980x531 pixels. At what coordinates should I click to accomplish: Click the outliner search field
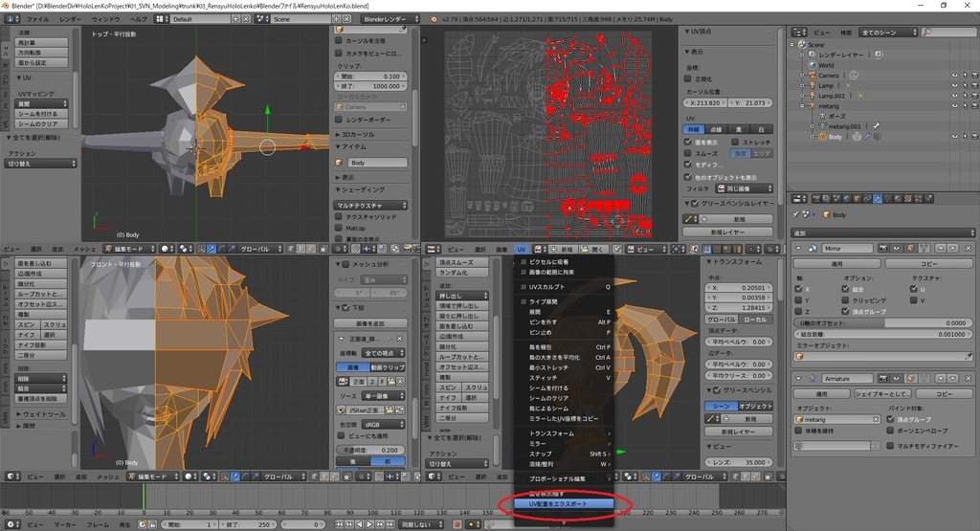(x=949, y=32)
